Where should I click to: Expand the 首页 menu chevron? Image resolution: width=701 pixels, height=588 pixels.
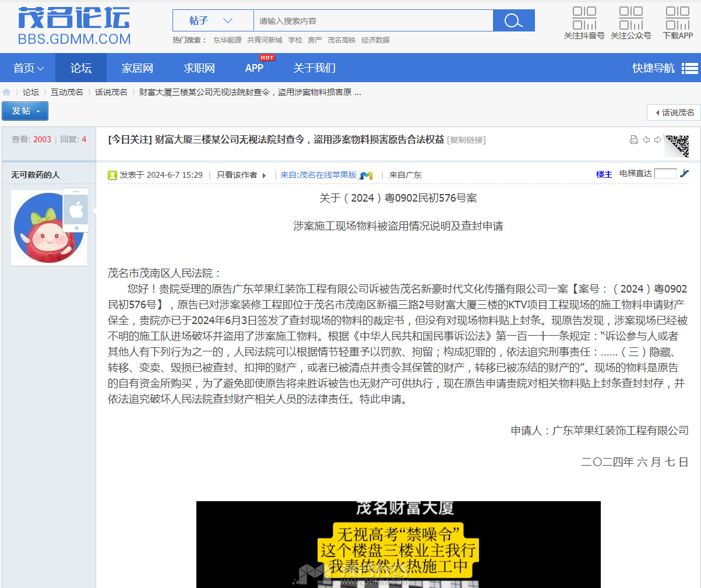click(41, 68)
